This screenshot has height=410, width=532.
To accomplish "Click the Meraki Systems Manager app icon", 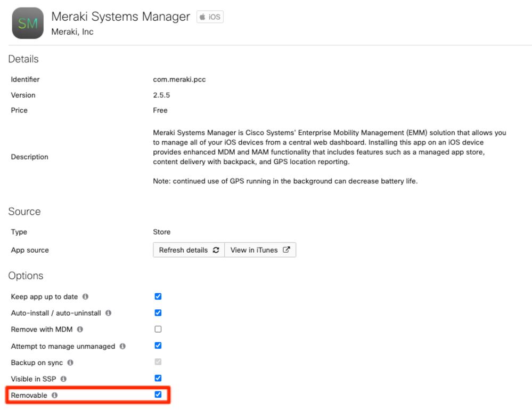I will tap(28, 23).
